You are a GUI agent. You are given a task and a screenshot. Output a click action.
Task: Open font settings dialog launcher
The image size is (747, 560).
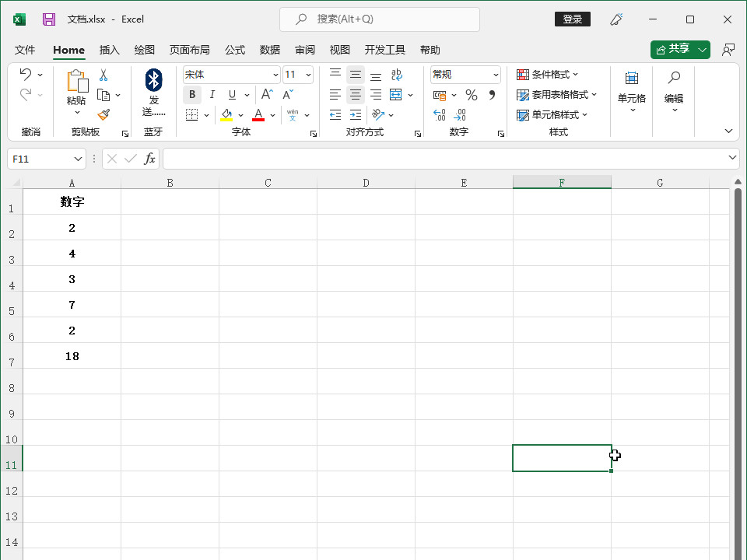(x=314, y=134)
